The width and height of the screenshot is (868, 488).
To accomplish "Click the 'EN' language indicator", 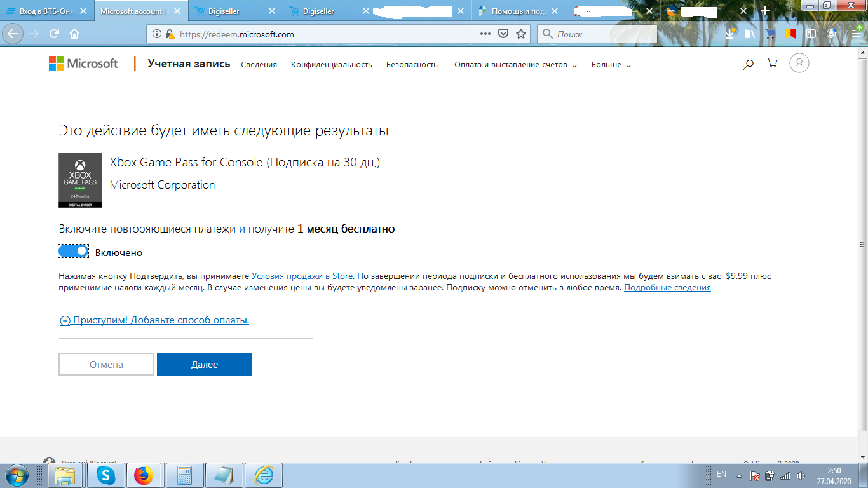I will [x=721, y=474].
